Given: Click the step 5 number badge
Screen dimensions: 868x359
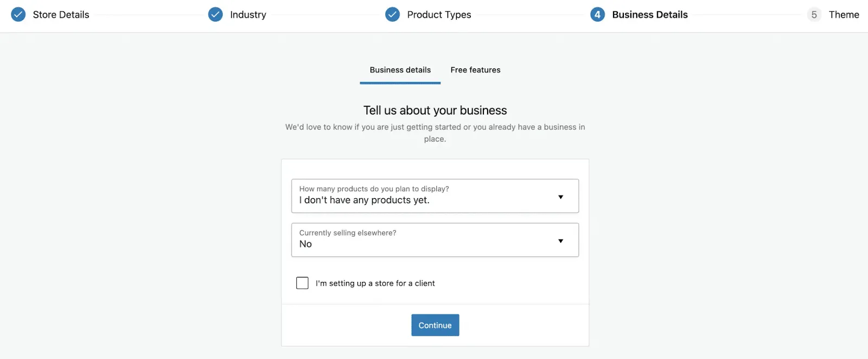Looking at the screenshot, I should [x=814, y=15].
